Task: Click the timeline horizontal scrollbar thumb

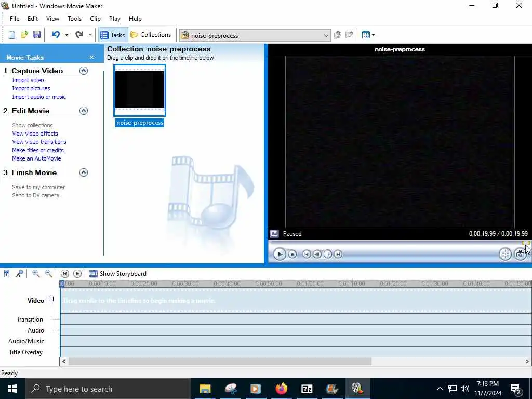Action: [x=220, y=362]
